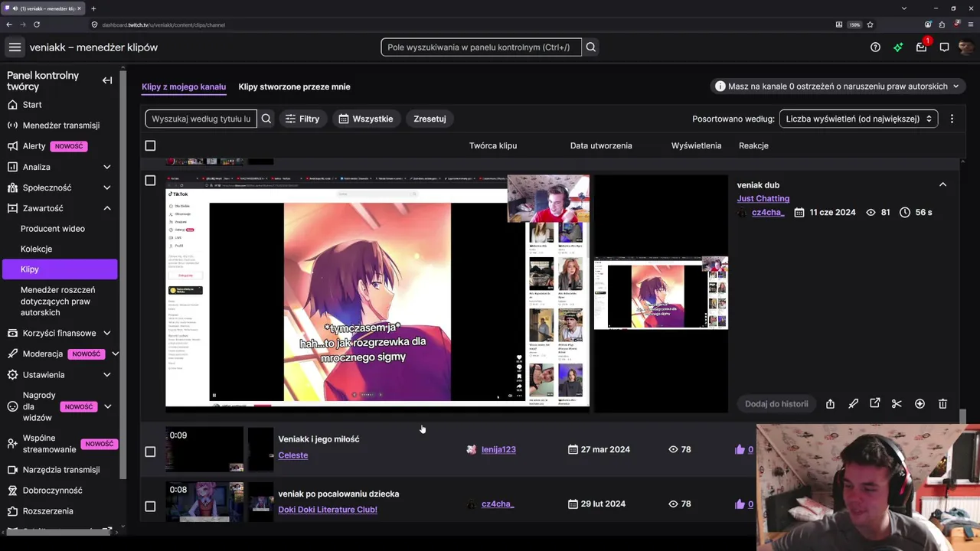Open the Celeste category link
The image size is (980, 551).
coord(293,455)
